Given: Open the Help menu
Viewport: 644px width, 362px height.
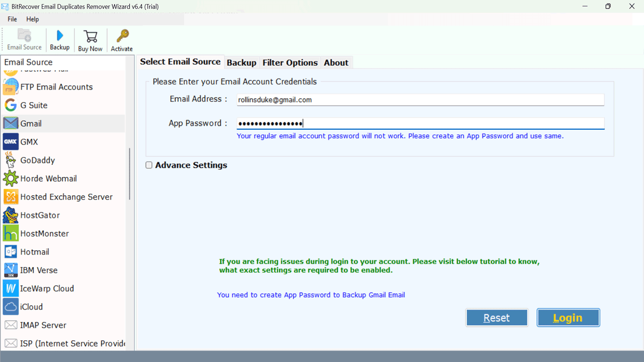Looking at the screenshot, I should click(x=33, y=19).
